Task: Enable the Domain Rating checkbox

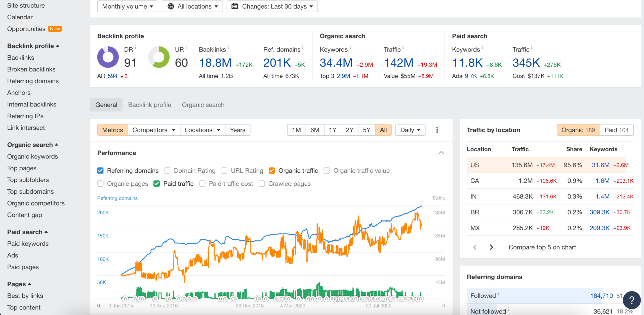Action: [167, 171]
